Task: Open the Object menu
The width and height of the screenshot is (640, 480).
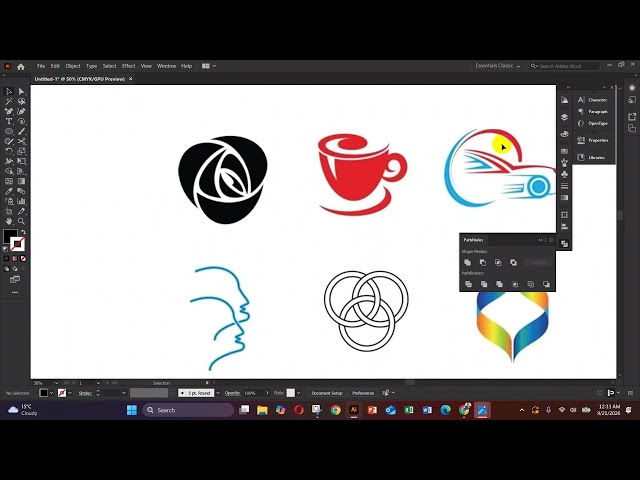Action: pyautogui.click(x=73, y=66)
